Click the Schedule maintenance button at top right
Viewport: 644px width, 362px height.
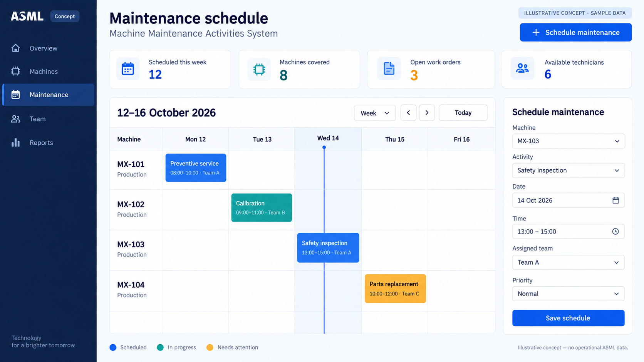pos(575,32)
